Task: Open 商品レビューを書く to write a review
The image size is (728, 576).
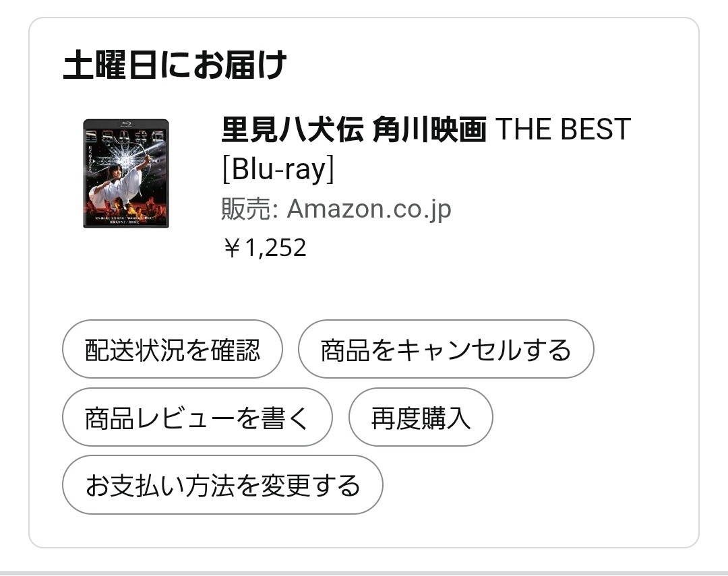Action: [197, 418]
